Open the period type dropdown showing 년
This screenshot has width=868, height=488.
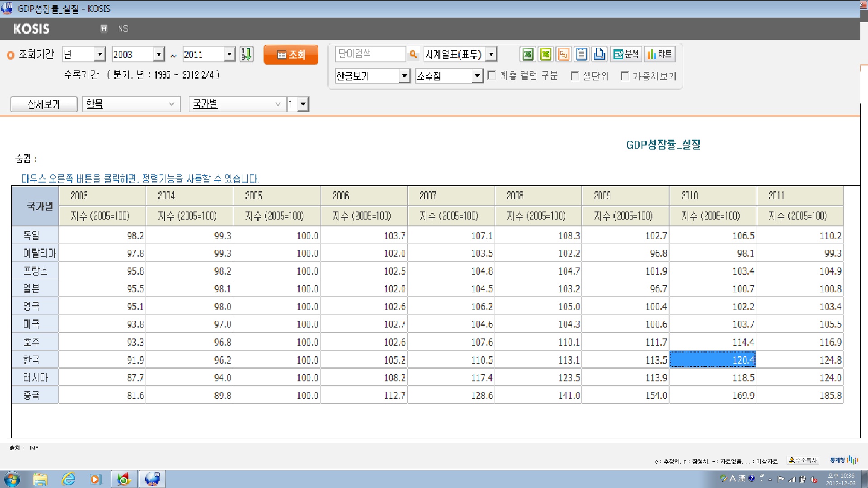coord(84,54)
